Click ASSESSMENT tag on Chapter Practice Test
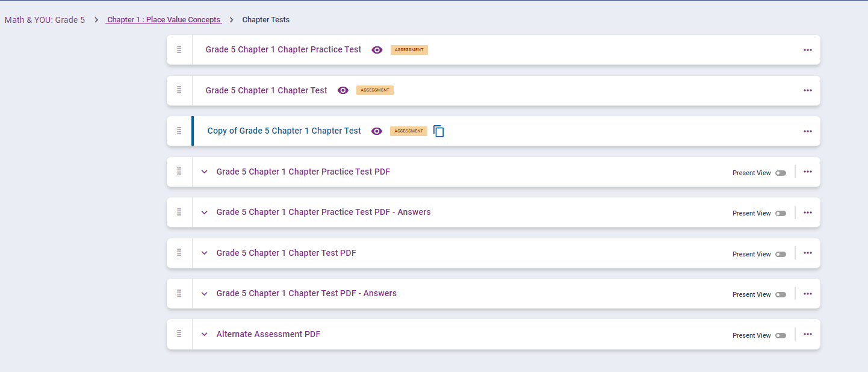 coord(409,50)
